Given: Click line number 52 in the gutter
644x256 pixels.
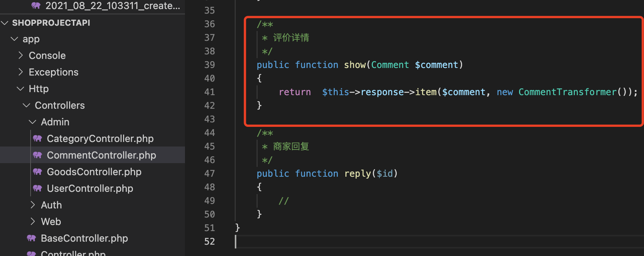Looking at the screenshot, I should click(210, 242).
